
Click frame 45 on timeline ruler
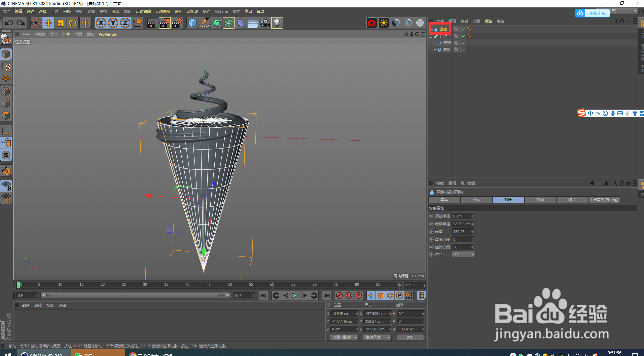pyautogui.click(x=209, y=285)
